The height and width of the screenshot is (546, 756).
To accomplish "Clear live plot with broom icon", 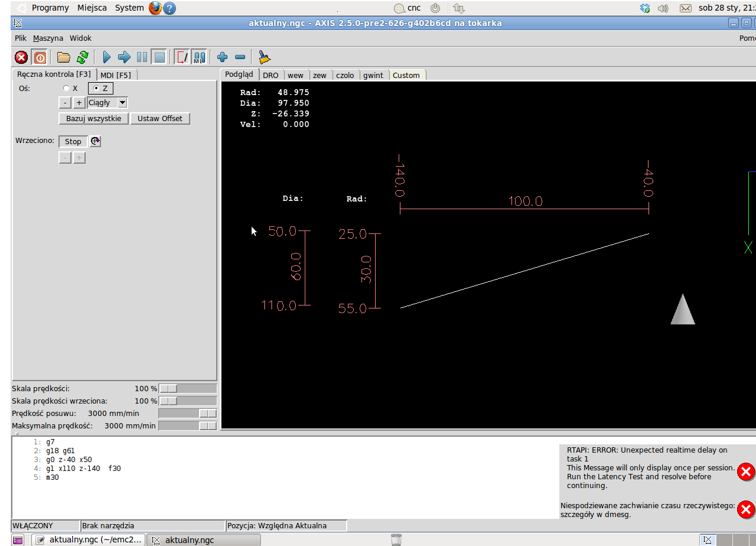I will [264, 57].
